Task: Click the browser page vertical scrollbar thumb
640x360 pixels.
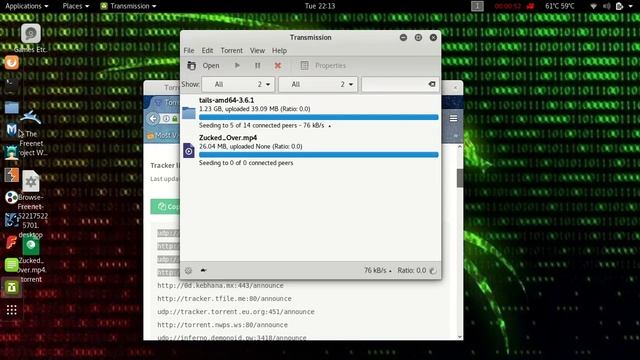Action: 460,178
